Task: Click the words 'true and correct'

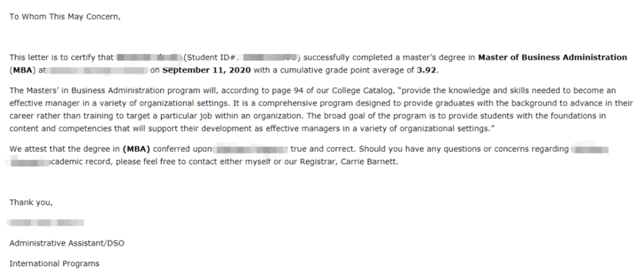Action: (x=323, y=149)
